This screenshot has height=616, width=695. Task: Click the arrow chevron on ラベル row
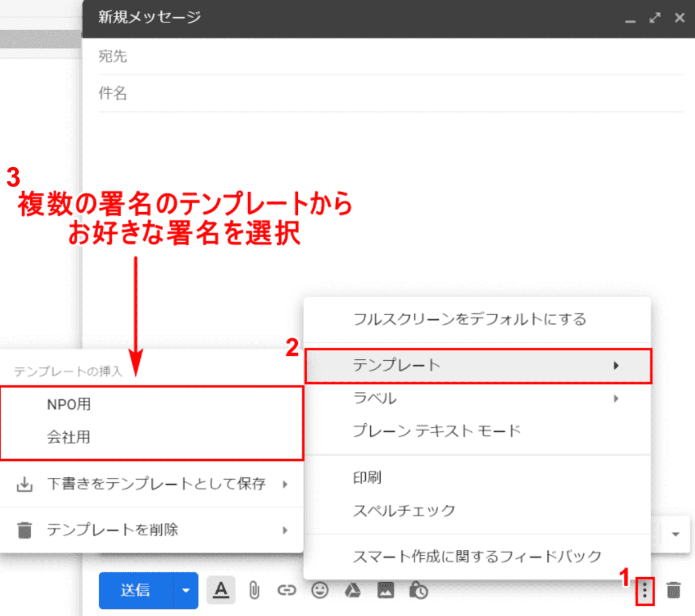(616, 399)
